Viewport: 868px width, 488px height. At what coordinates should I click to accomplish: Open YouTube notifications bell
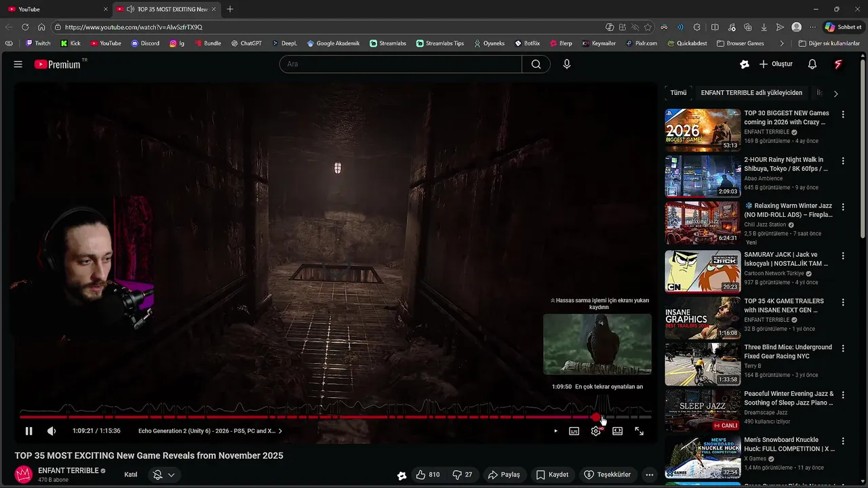[x=812, y=64]
